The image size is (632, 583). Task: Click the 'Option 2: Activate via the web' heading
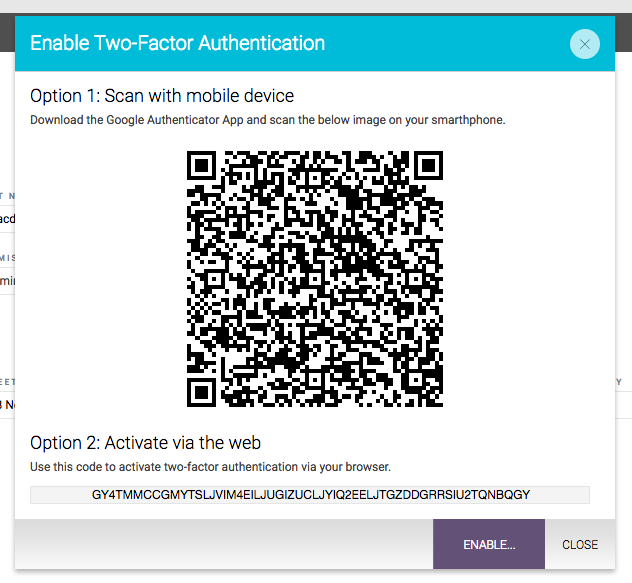146,443
